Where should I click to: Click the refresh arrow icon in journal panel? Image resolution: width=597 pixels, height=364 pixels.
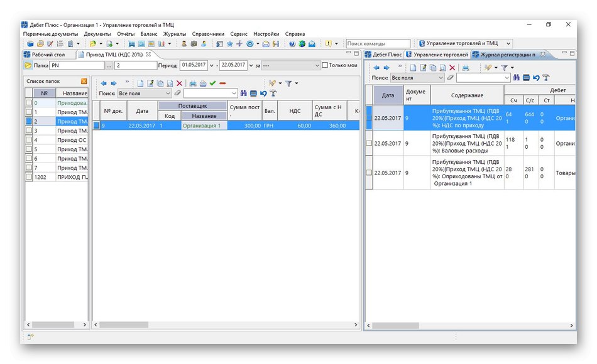coord(536,78)
